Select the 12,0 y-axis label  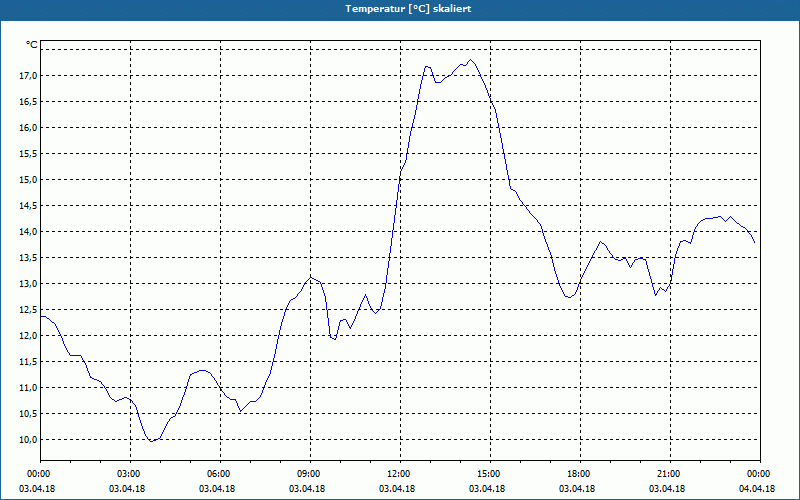(x=28, y=336)
